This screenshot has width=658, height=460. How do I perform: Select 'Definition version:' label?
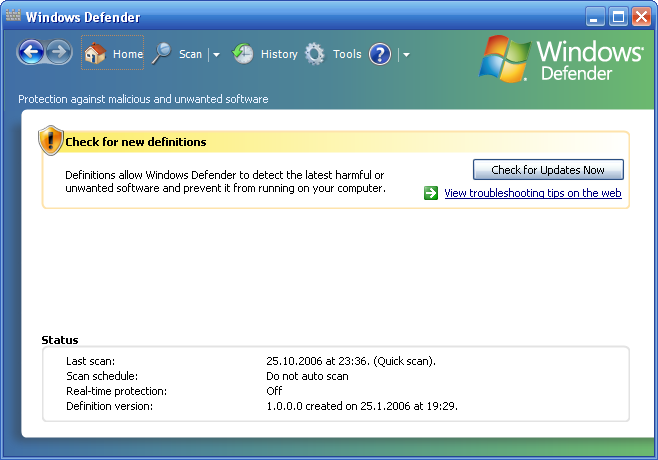(110, 406)
